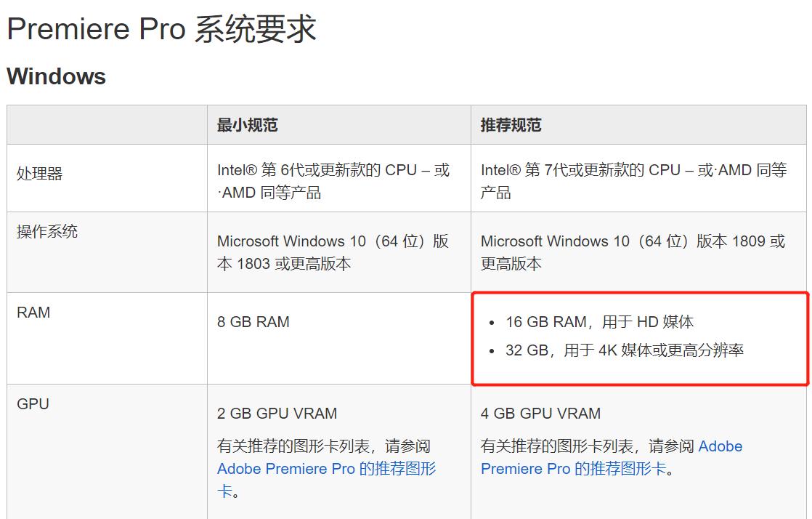Click the RAM row label
812x519 pixels.
coord(33,313)
